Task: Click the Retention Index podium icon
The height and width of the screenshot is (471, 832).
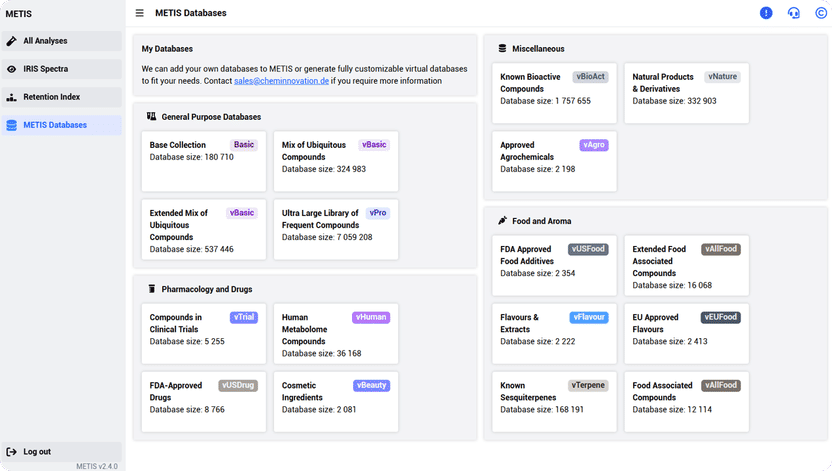Action: (x=12, y=97)
